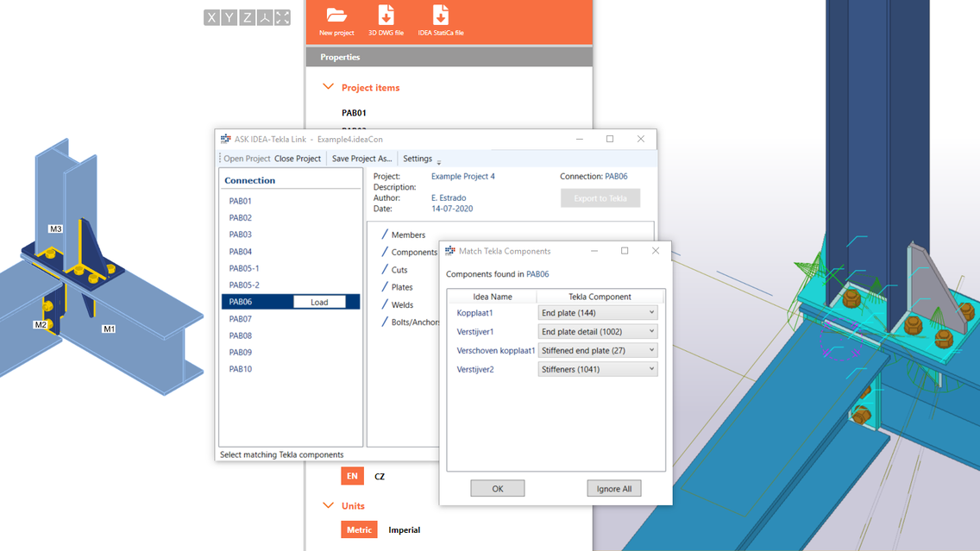Click the Load button for PAB06
Viewport: 980px width, 551px height.
[319, 302]
